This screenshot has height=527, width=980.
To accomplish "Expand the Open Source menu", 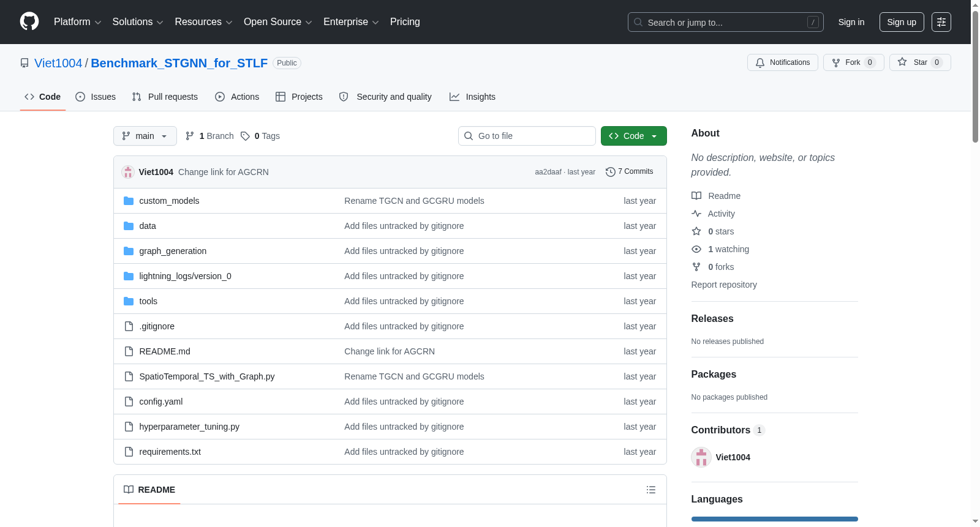I will (x=278, y=22).
